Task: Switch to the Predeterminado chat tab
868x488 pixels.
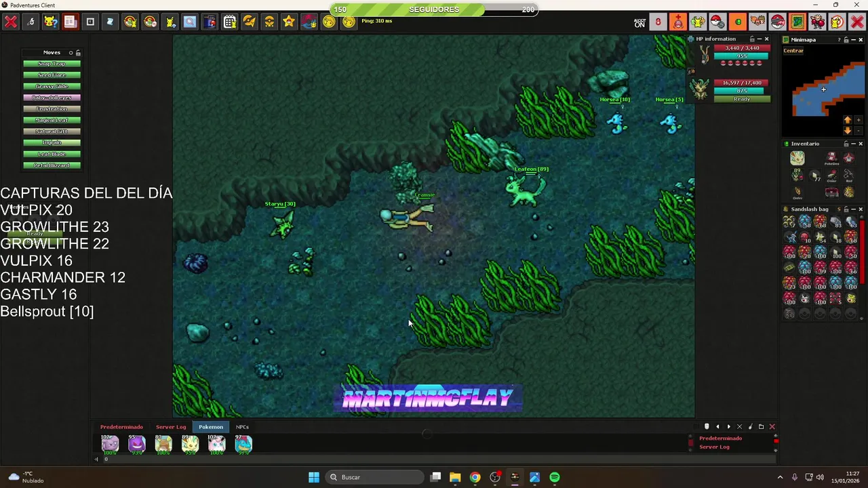Action: pos(121,427)
